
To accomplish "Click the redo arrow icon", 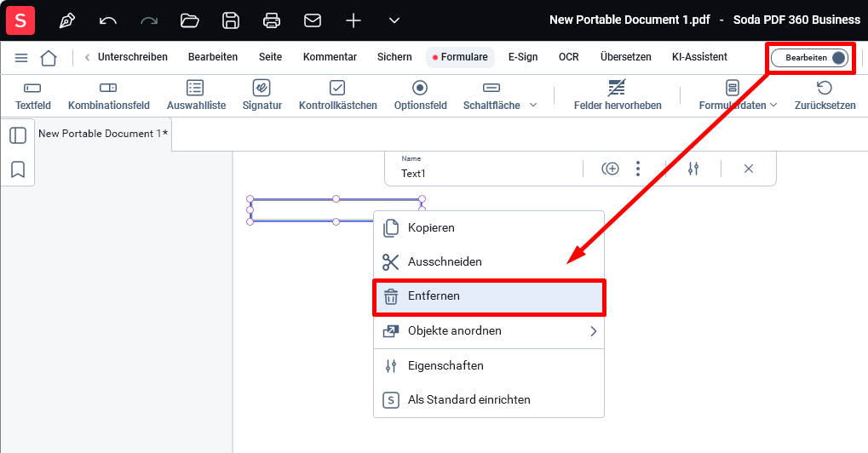I will [x=149, y=21].
